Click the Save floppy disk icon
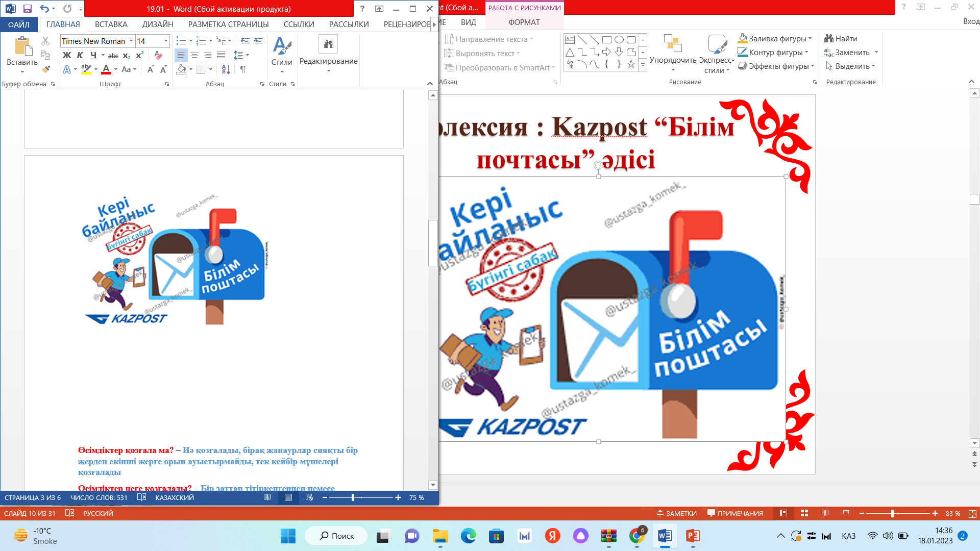The image size is (980, 551). 28,9
